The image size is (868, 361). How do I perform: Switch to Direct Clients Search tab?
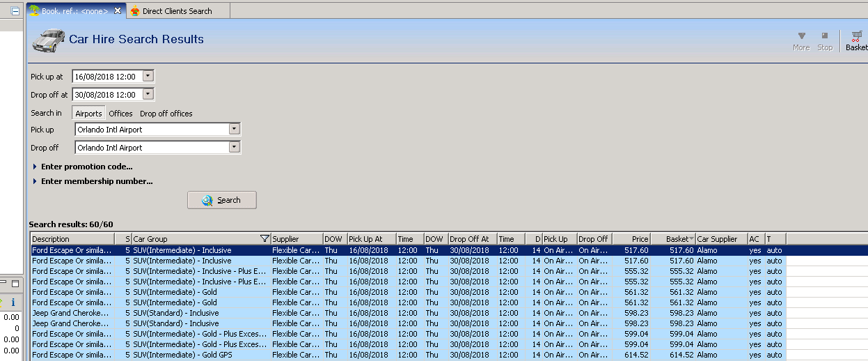tap(171, 11)
